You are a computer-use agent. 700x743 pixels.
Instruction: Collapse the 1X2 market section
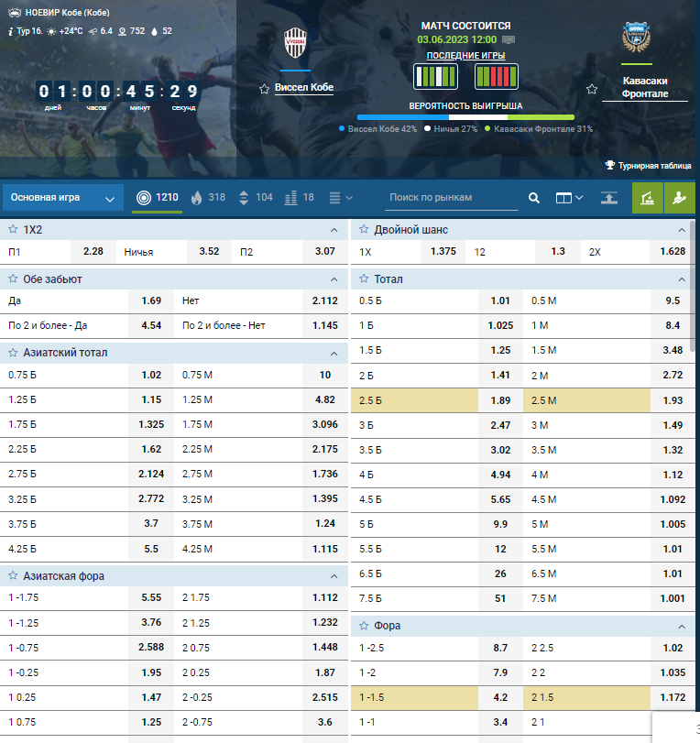(334, 230)
